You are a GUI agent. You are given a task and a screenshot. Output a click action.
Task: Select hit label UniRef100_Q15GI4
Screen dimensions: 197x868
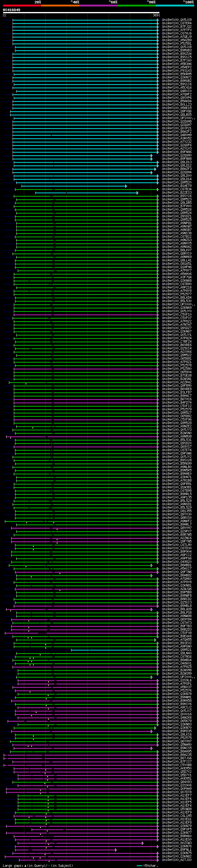(x=177, y=349)
